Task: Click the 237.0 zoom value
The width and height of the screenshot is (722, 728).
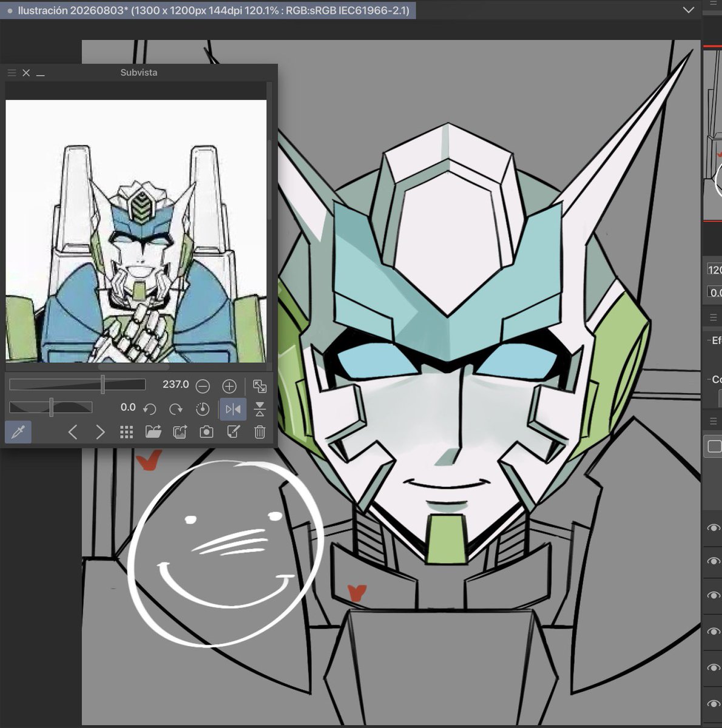Action: 175,385
